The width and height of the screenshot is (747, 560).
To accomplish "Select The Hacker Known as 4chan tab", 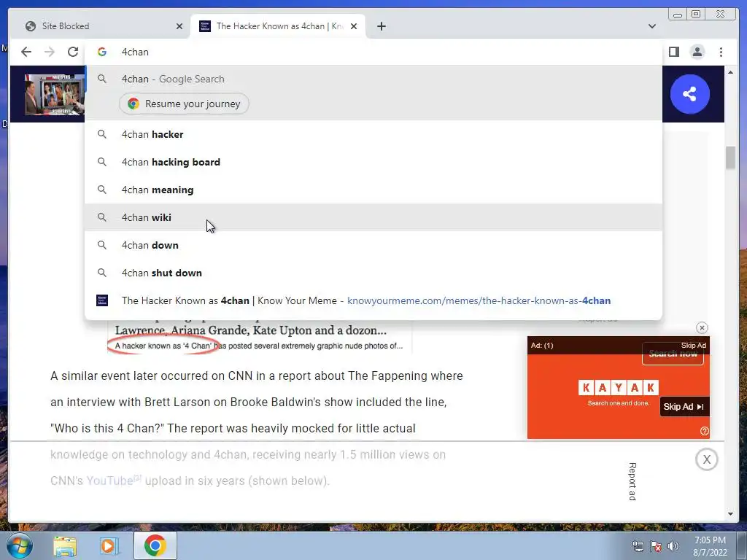I will [x=278, y=26].
